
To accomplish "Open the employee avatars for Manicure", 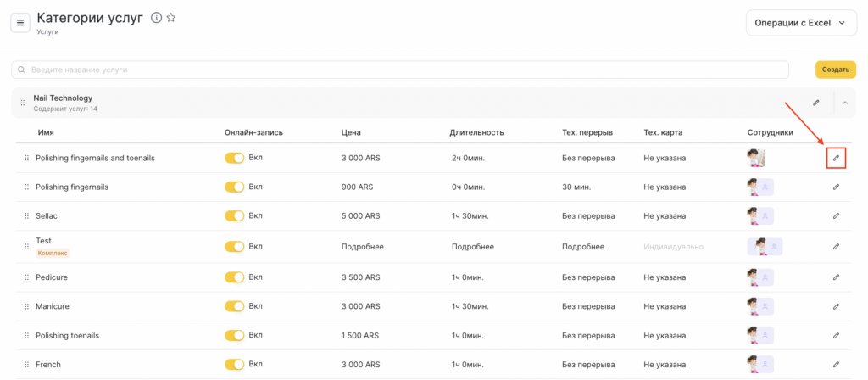I will pos(760,306).
